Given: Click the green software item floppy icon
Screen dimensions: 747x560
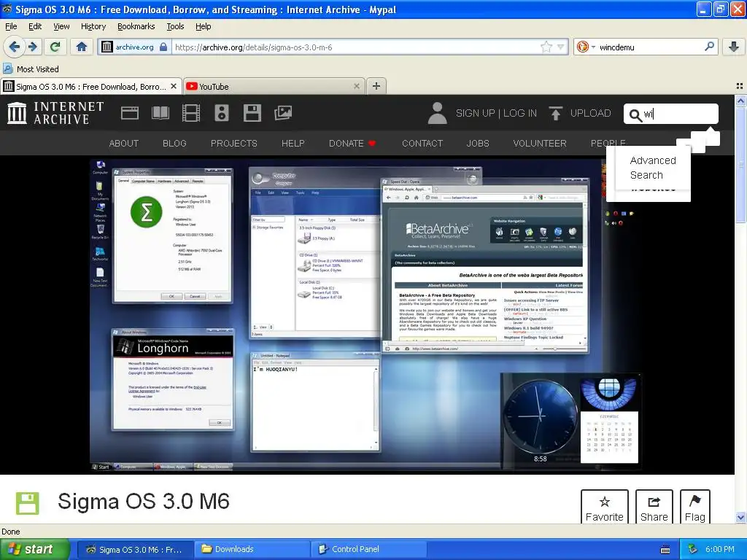Looking at the screenshot, I should point(27,503).
